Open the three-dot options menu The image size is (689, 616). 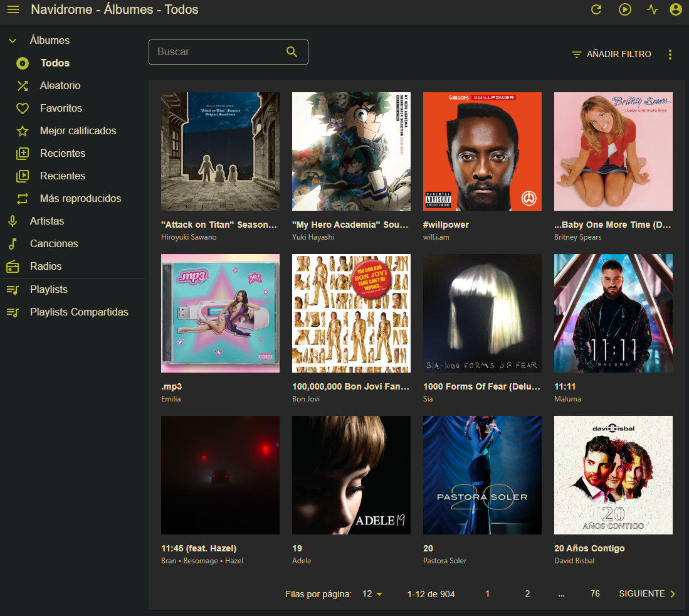[670, 55]
